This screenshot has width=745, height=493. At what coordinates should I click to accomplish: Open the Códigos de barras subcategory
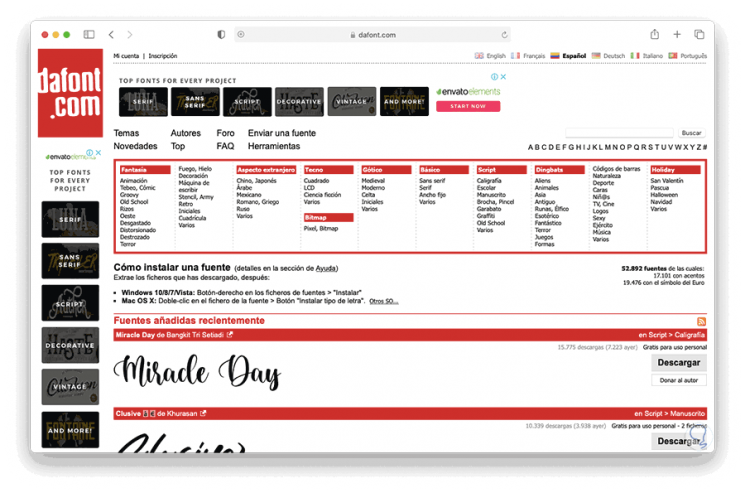(x=616, y=169)
